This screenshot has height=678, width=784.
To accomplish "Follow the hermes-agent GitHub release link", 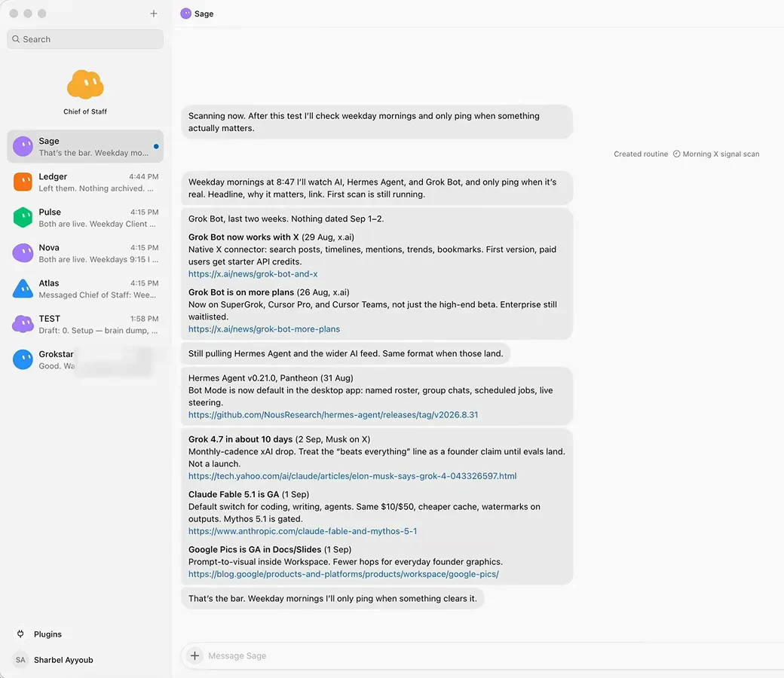I will point(333,414).
